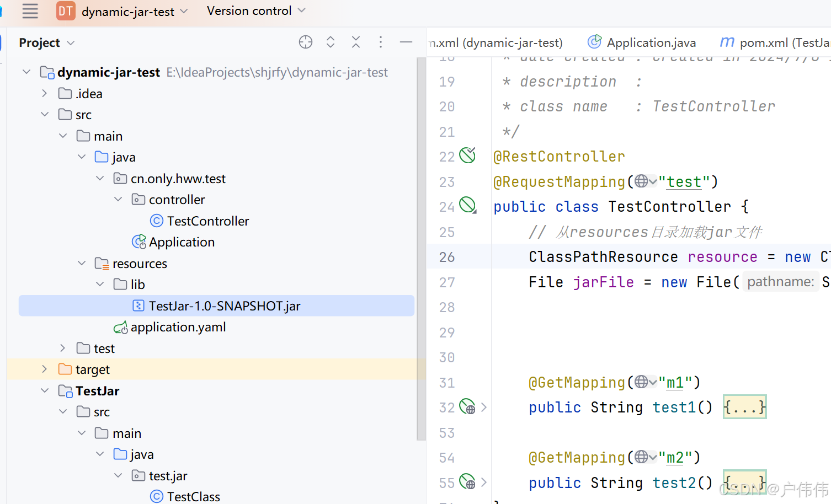This screenshot has height=504, width=831.
Task: Open URL globe dropdown for m2 mapping
Action: pos(646,457)
